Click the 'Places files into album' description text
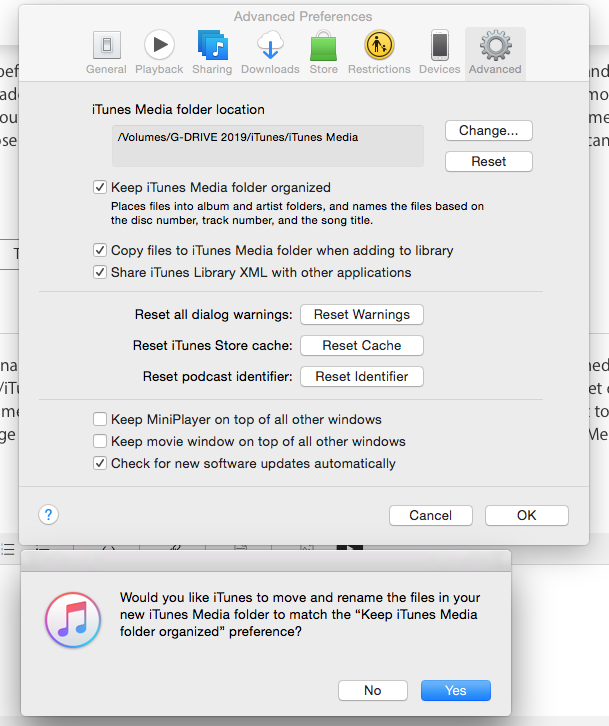The height and width of the screenshot is (726, 609). pos(297,213)
